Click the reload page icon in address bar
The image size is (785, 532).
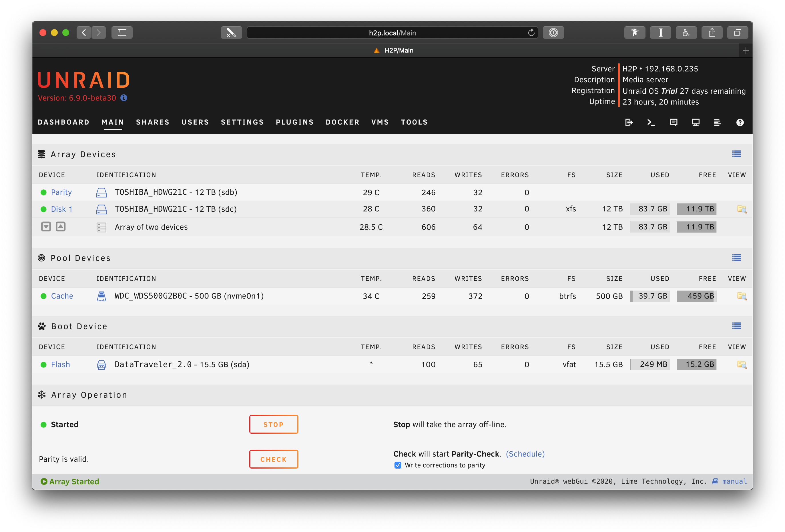(531, 32)
